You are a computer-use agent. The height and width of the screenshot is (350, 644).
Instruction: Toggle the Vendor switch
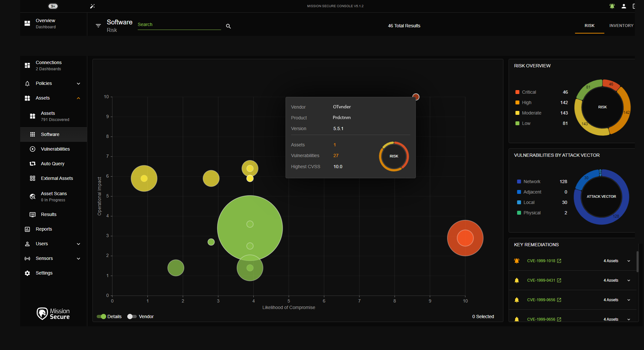point(132,316)
